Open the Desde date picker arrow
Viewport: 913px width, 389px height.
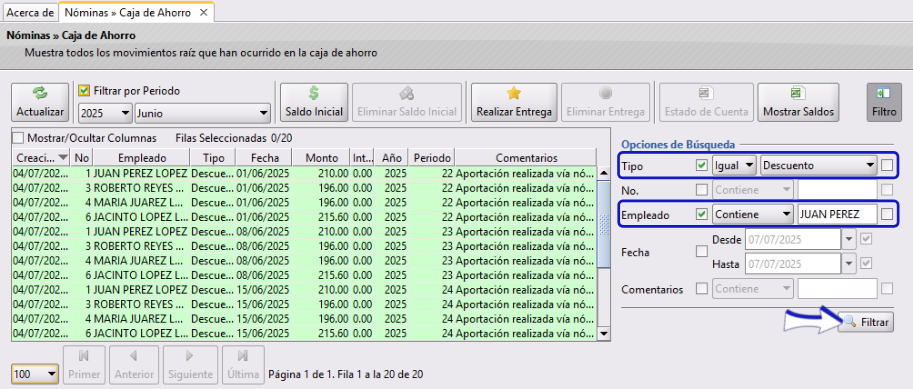(849, 239)
